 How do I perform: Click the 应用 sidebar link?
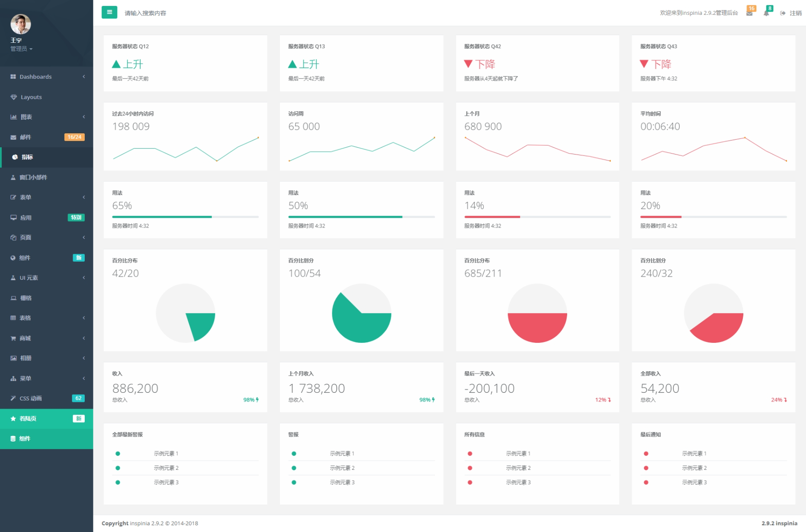coord(26,218)
